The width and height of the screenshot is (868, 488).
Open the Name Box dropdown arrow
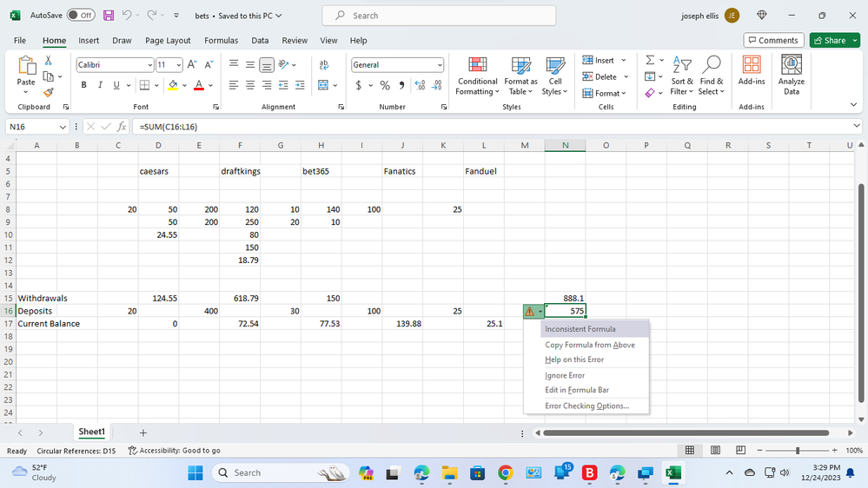click(x=63, y=127)
